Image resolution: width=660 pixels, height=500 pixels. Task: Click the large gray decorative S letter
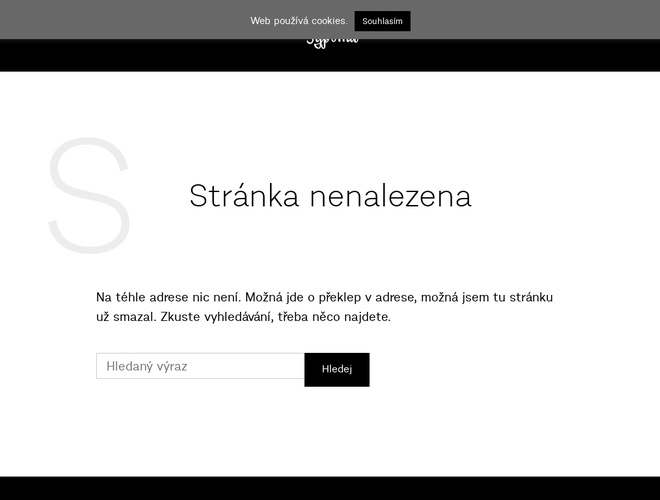pos(89,196)
